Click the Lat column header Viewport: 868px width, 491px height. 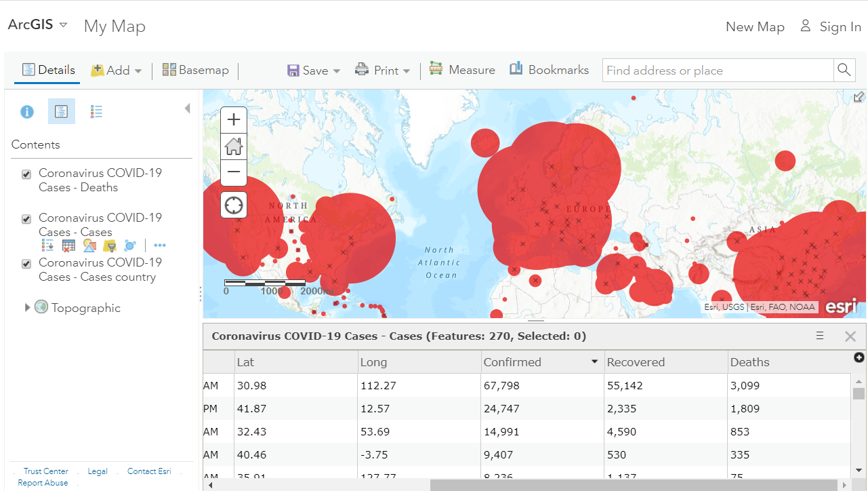[x=296, y=362]
